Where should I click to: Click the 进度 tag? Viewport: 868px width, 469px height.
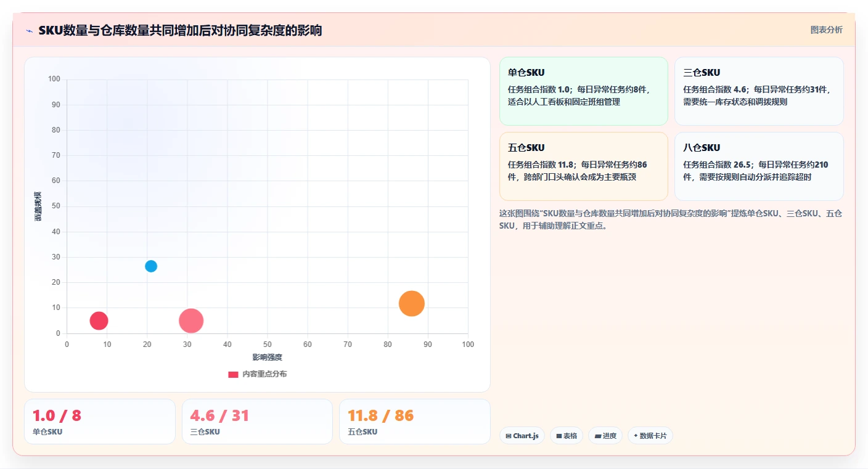pos(605,436)
